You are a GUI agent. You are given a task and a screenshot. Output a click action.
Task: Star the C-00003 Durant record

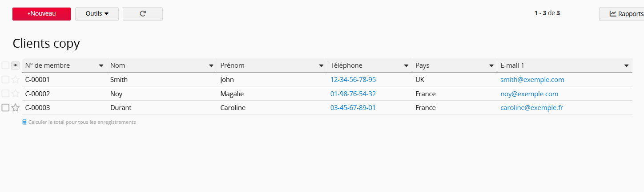[x=16, y=108]
